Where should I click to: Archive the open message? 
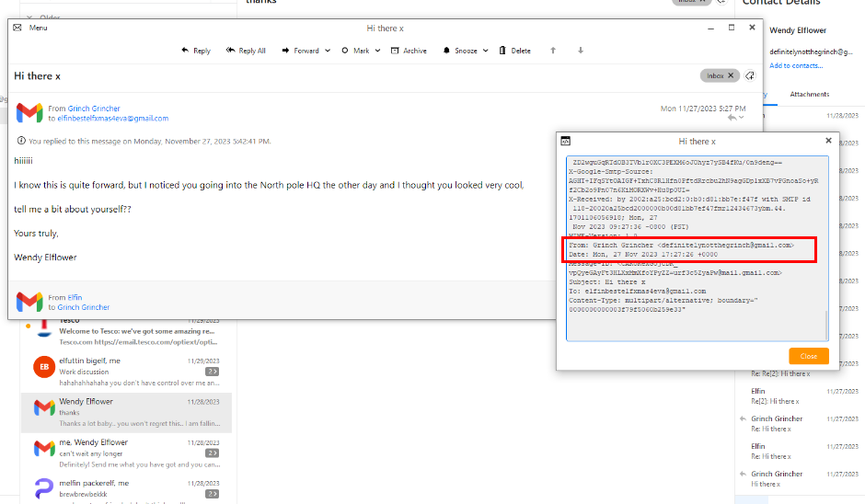(x=409, y=51)
